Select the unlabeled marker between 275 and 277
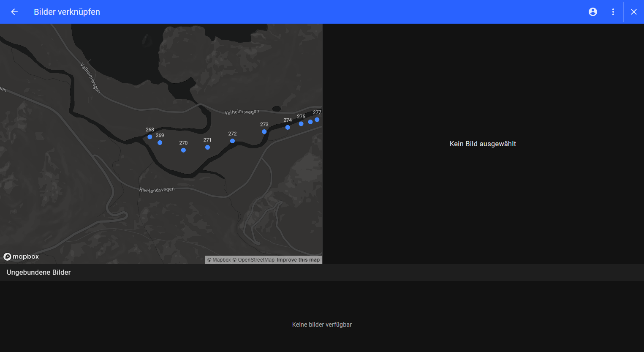The image size is (644, 352). [x=310, y=122]
